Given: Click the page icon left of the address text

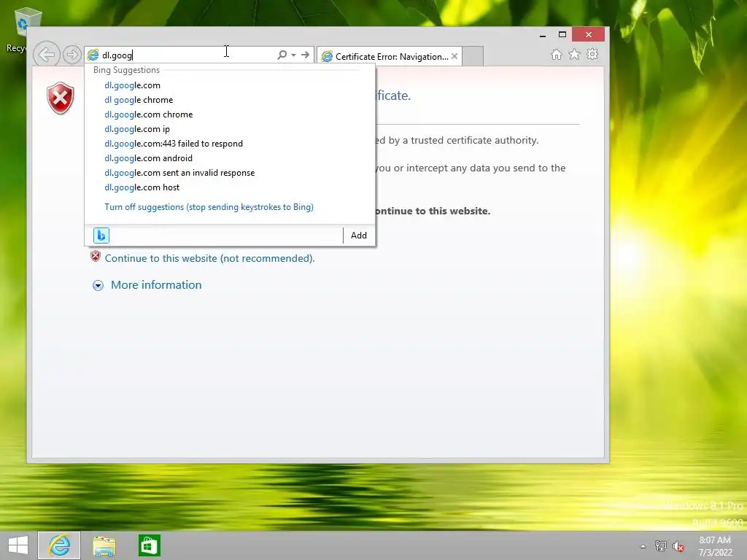Looking at the screenshot, I should tap(93, 55).
